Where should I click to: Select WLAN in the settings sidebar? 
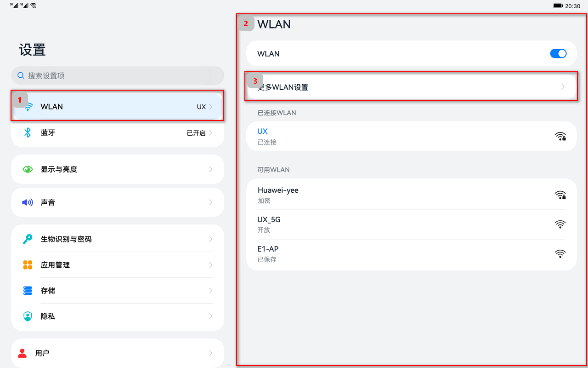point(118,107)
